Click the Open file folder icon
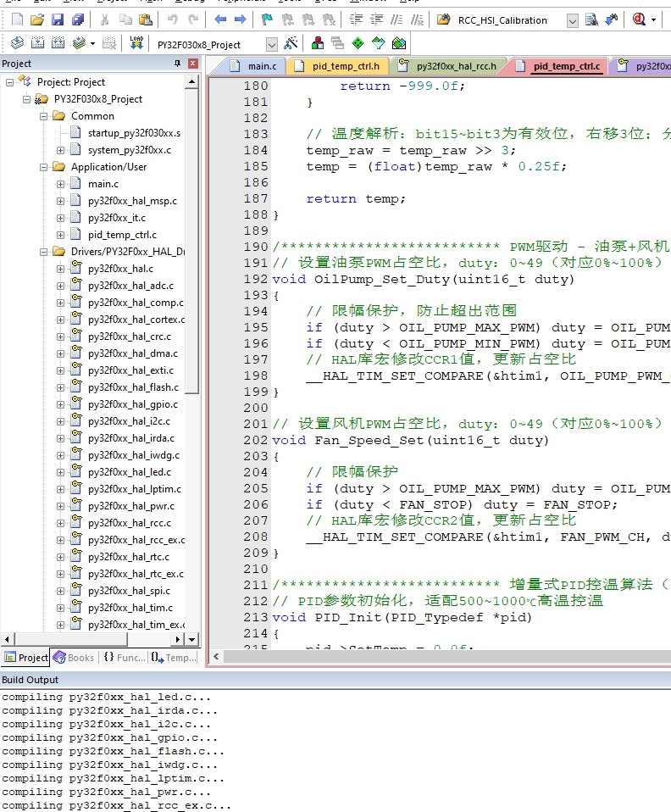 click(x=36, y=19)
